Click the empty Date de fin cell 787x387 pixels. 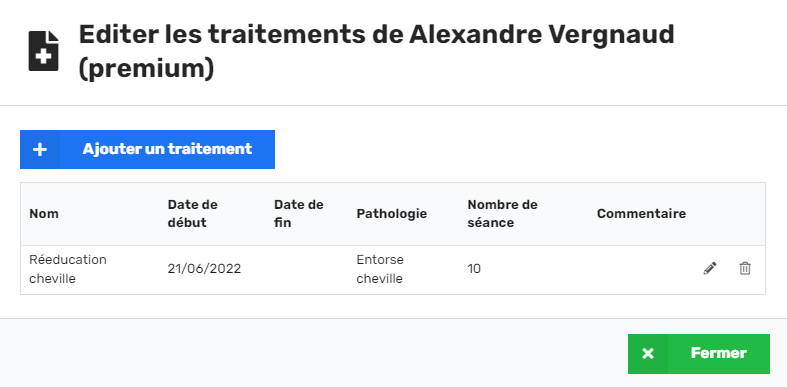coord(309,270)
